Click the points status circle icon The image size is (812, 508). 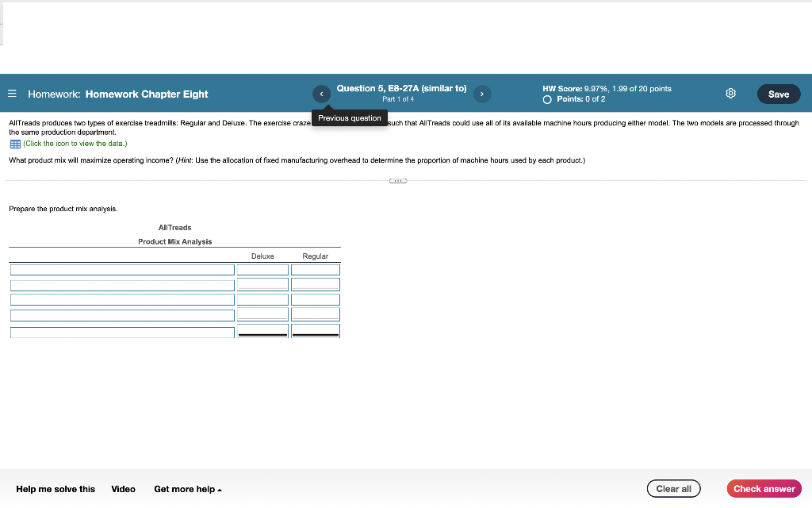pyautogui.click(x=547, y=99)
